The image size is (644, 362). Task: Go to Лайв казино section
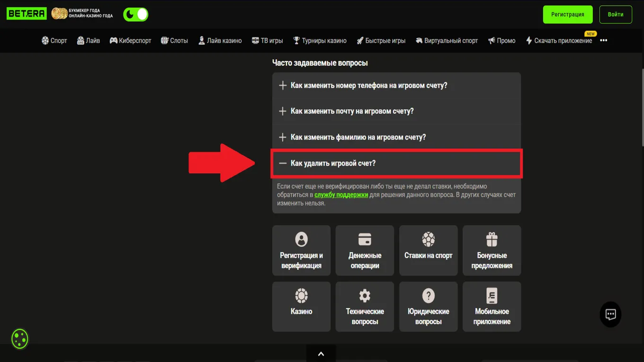click(x=220, y=41)
